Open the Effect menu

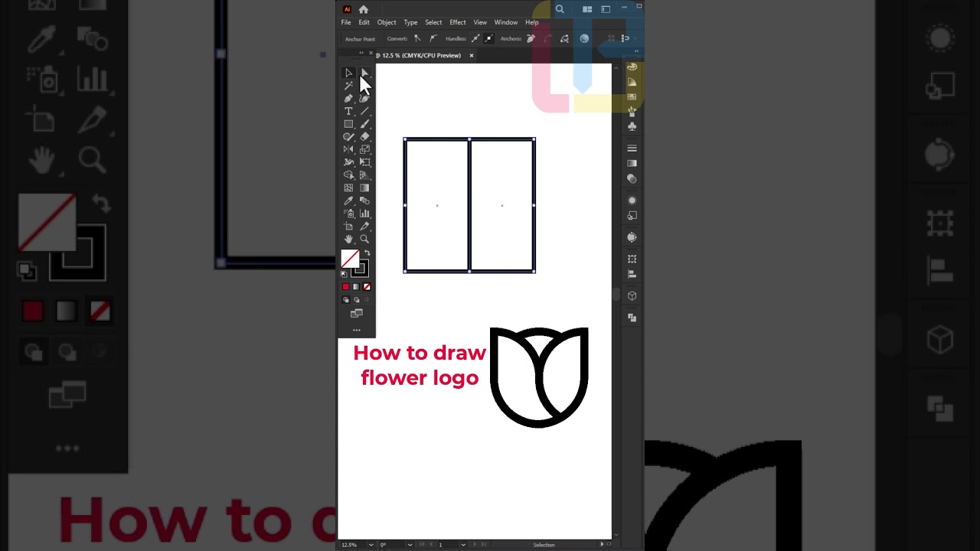click(458, 22)
